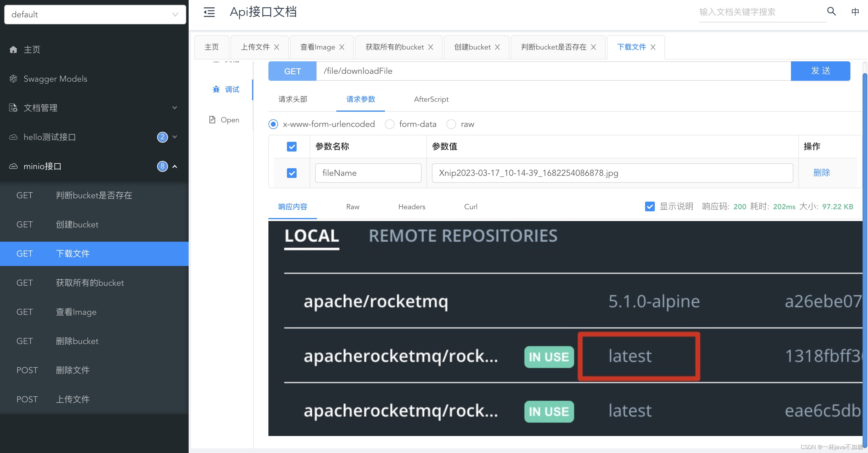Select GET 下载文件 in sidebar

pos(94,254)
